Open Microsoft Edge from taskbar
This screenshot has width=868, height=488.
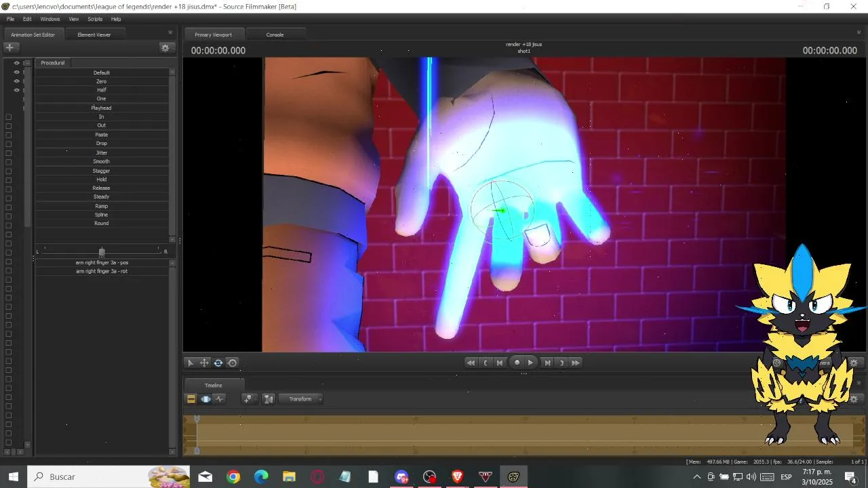[x=261, y=476]
